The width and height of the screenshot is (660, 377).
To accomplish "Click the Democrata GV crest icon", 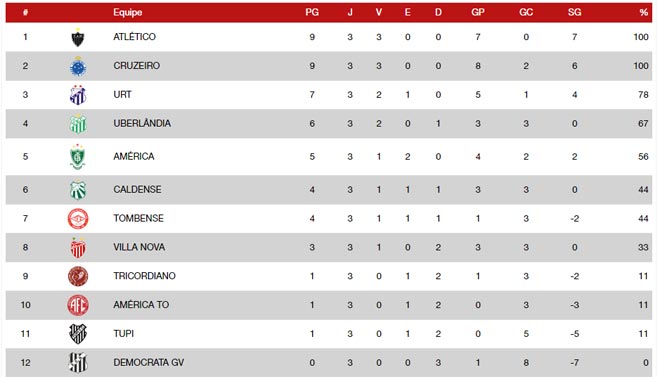I will [78, 363].
